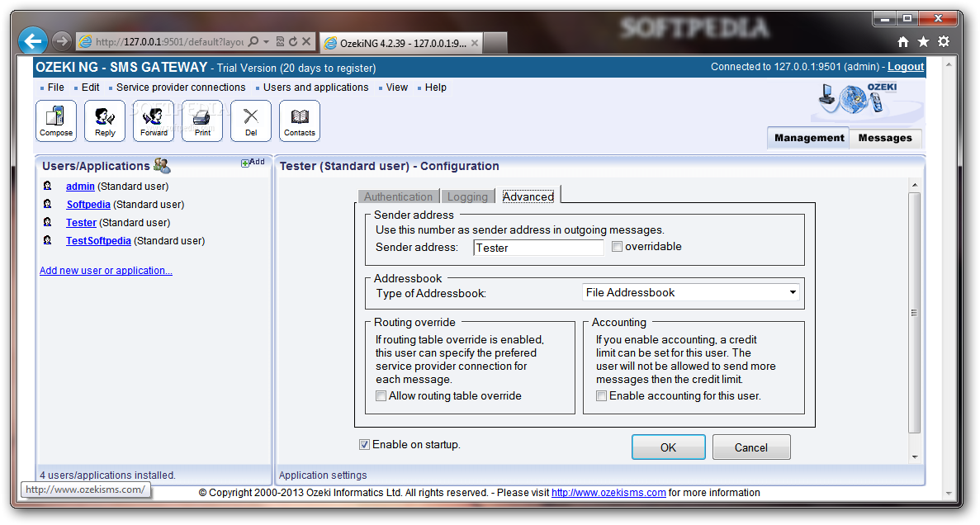Click the configuration panel scrollbar thumb

[915, 313]
